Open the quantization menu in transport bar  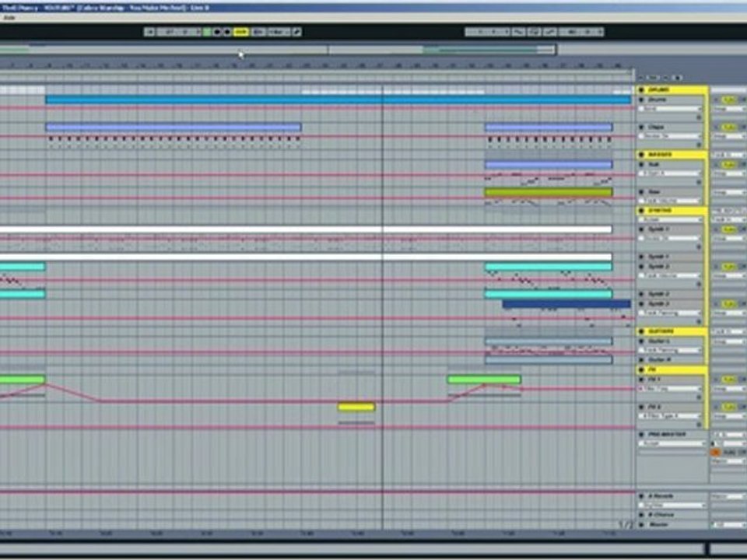pyautogui.click(x=279, y=32)
